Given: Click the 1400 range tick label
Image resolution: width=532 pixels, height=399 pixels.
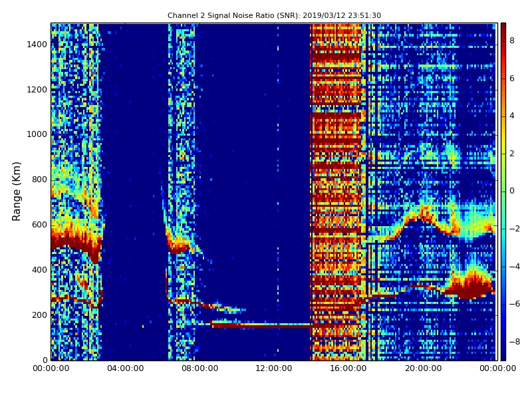Looking at the screenshot, I should coord(37,45).
